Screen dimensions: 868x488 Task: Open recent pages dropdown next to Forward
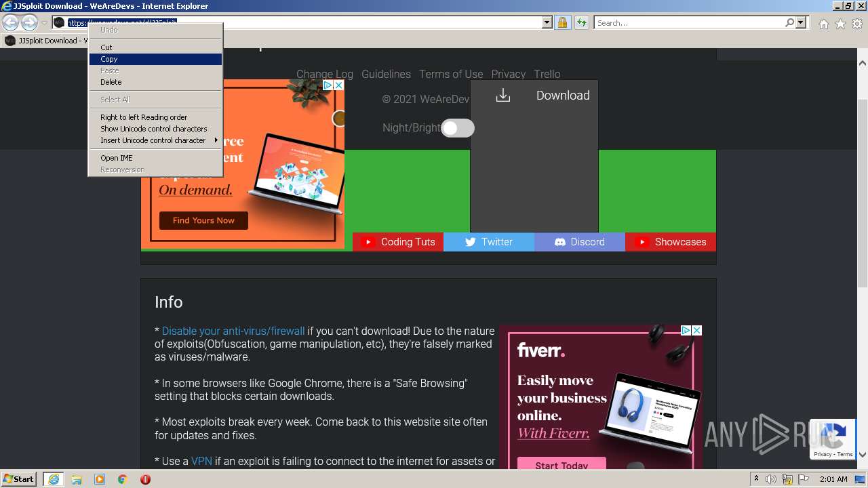pyautogui.click(x=44, y=23)
